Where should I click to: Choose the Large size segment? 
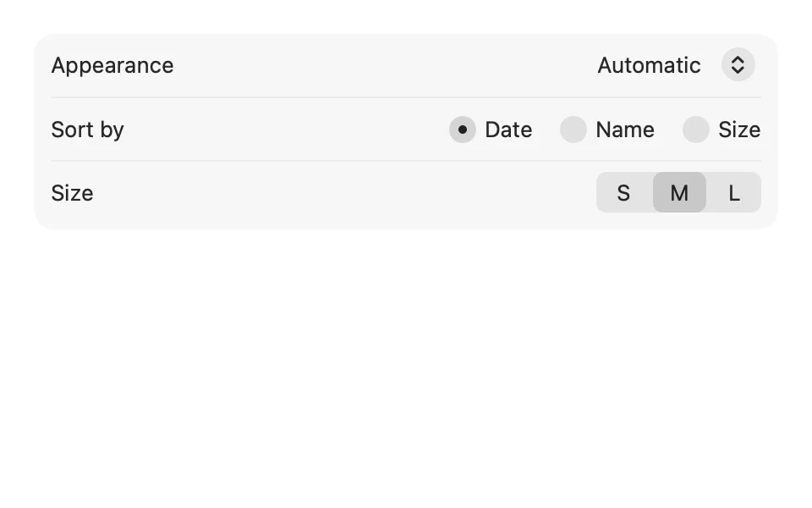coord(734,193)
